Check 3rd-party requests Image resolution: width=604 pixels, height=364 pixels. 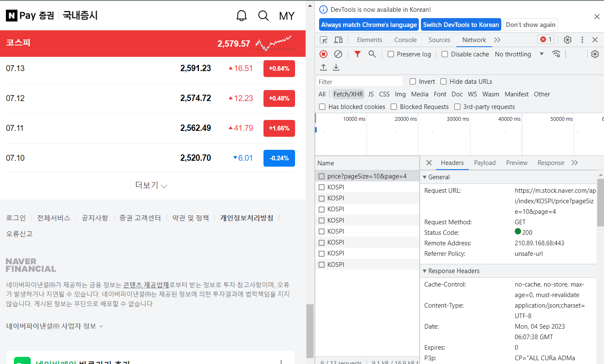457,107
